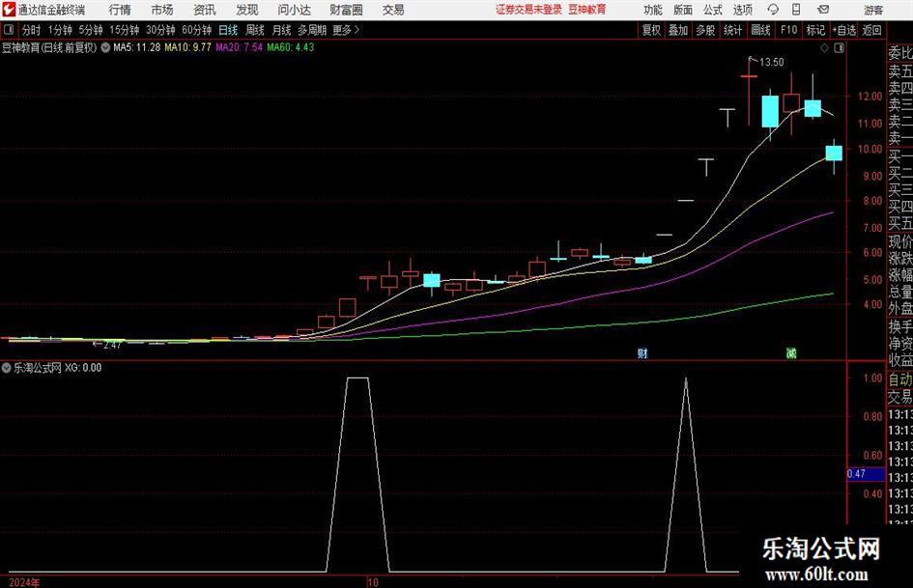Screen dimensions: 913x588
Task: Click the 叠加 toolbar button
Action: click(678, 30)
